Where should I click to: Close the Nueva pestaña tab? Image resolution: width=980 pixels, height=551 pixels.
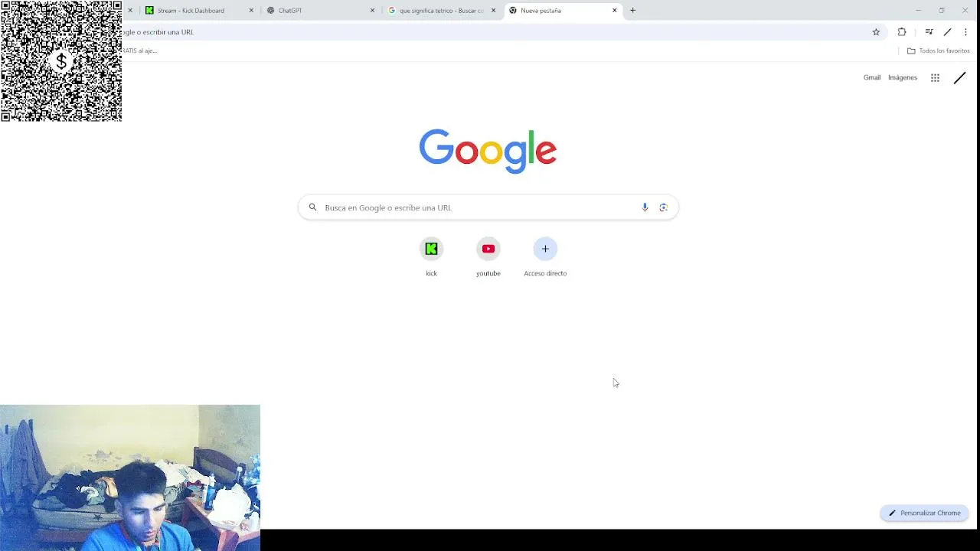pos(614,11)
